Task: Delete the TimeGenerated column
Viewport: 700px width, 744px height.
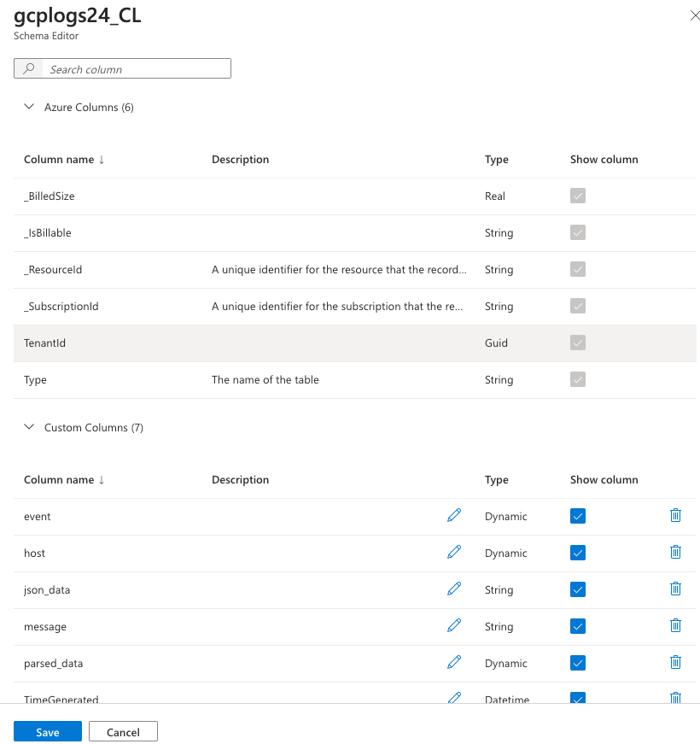Action: click(x=675, y=698)
